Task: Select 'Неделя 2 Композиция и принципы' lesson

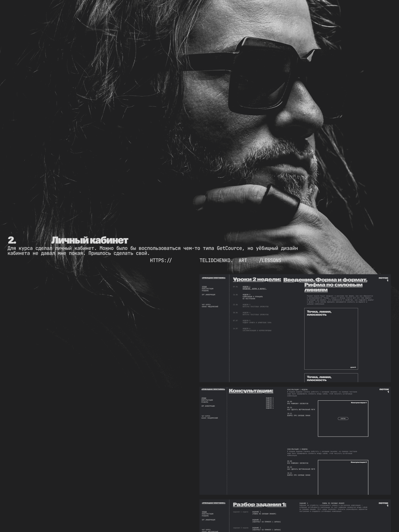Action: coord(252,297)
